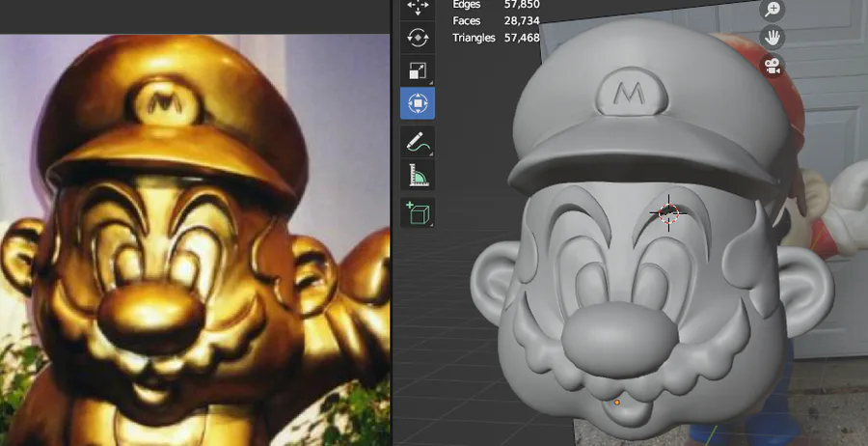Image resolution: width=868 pixels, height=446 pixels.
Task: Select the Move tool in the toolbar
Action: tap(418, 8)
